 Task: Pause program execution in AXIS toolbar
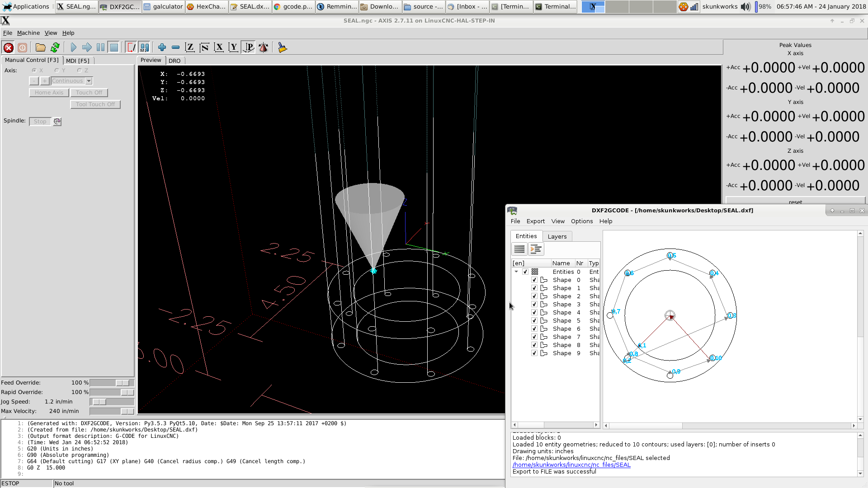coord(100,47)
